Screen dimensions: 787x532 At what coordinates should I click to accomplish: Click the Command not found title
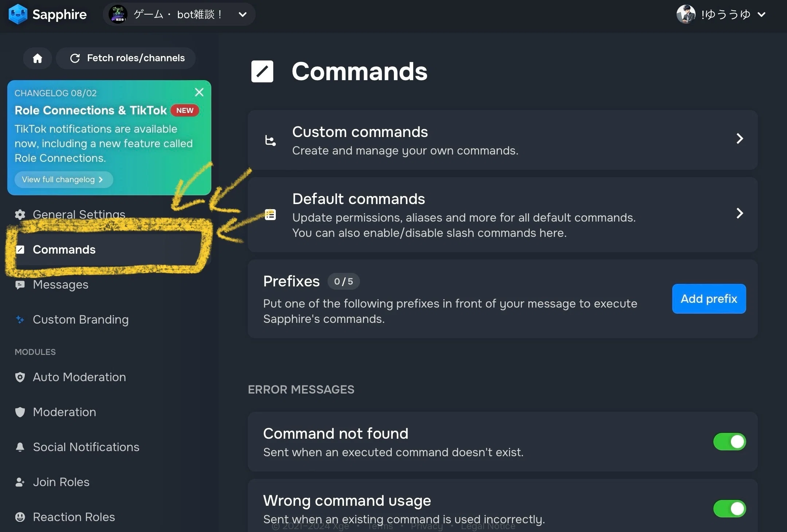click(336, 434)
